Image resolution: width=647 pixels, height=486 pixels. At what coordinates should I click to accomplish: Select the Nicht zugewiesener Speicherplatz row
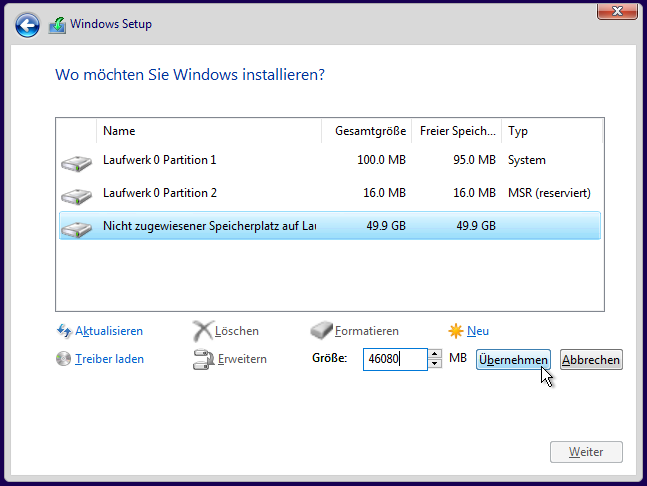pyautogui.click(x=330, y=226)
